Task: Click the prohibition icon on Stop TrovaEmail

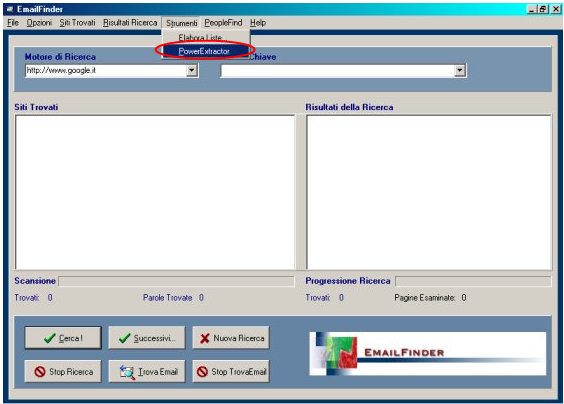Action: (203, 372)
